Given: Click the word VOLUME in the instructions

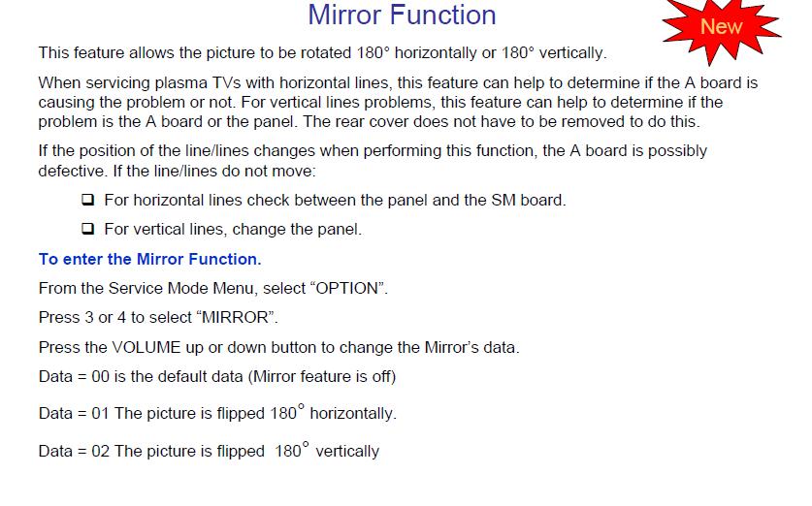Looking at the screenshot, I should click(146, 348).
